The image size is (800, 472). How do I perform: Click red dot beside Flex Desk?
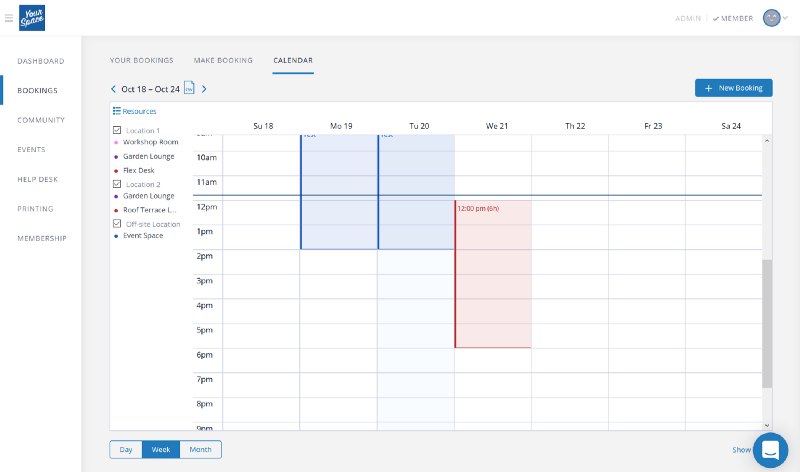pos(116,171)
